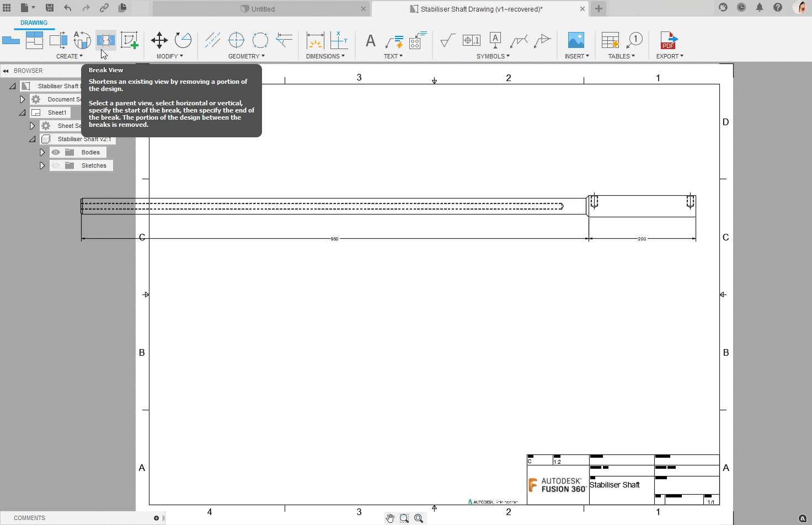Add a new document tab
812x525 pixels.
click(599, 9)
